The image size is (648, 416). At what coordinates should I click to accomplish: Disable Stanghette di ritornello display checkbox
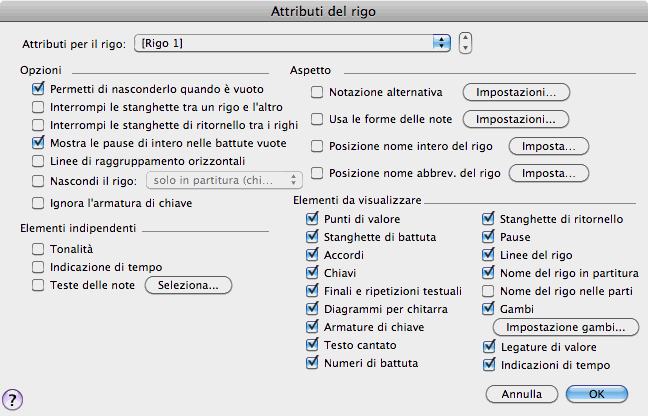tap(489, 219)
